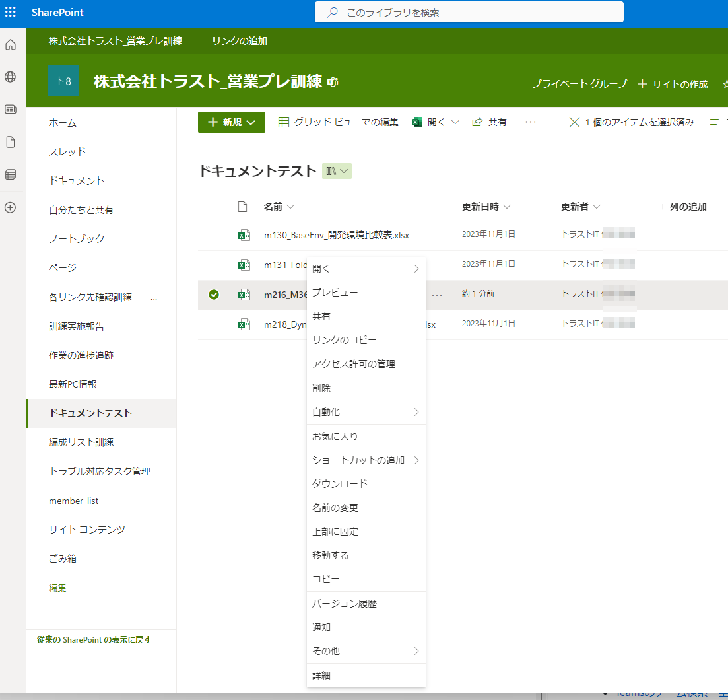Click グリッド ビューでの編集 button
Image resolution: width=728 pixels, height=700 pixels.
point(338,122)
